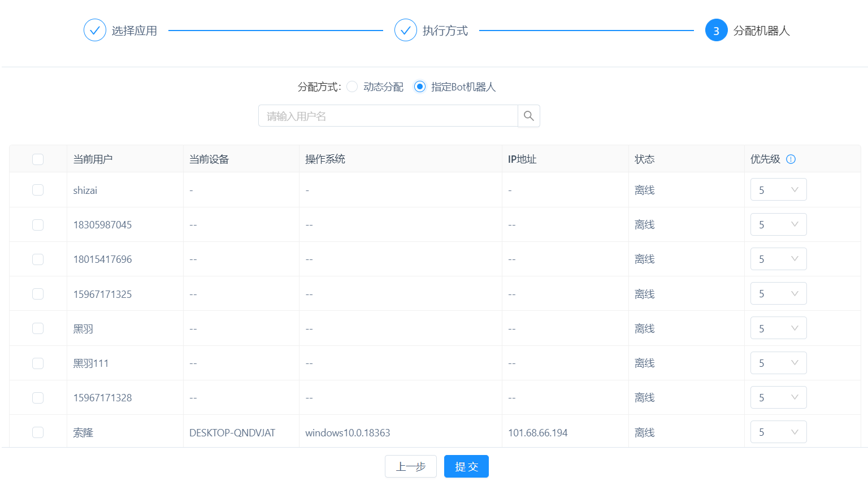This screenshot has height=481, width=868.
Task: Open priority dropdown for 索隆 row
Action: pos(778,432)
